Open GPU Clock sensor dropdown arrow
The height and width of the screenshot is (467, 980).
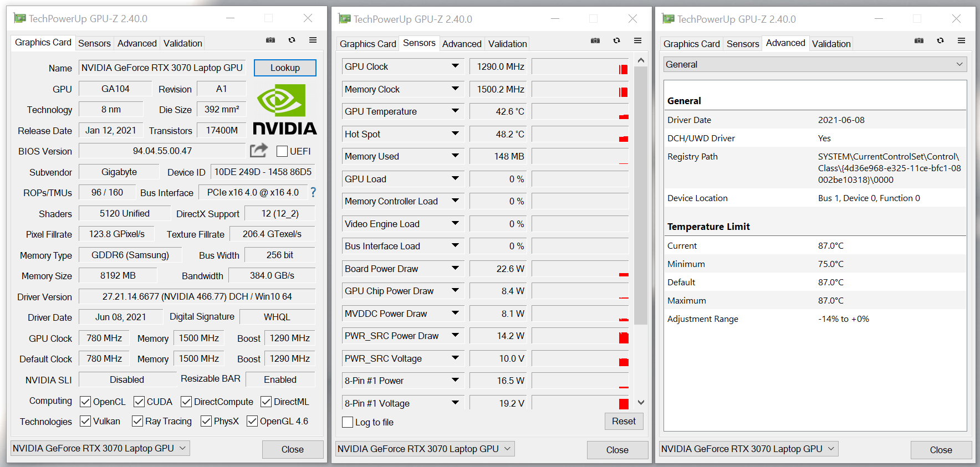tap(455, 66)
